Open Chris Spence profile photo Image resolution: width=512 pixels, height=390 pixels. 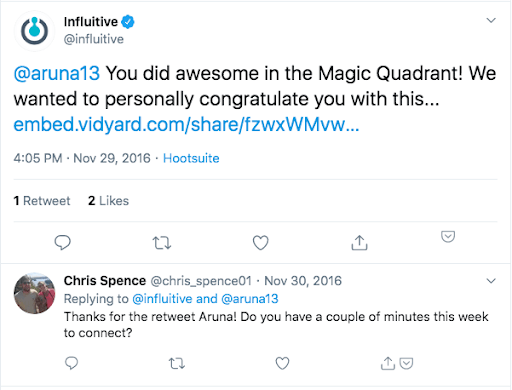coord(34,293)
